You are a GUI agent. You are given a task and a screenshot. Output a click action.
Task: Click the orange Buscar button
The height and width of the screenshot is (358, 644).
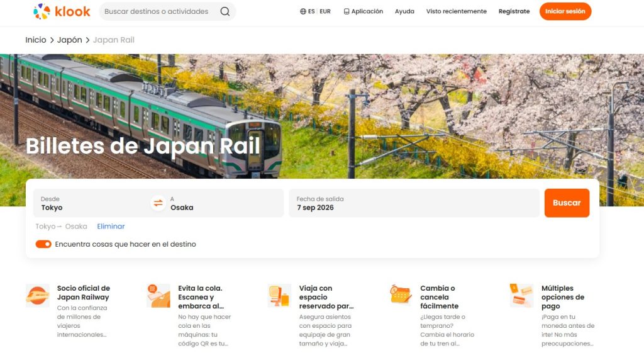click(x=567, y=203)
